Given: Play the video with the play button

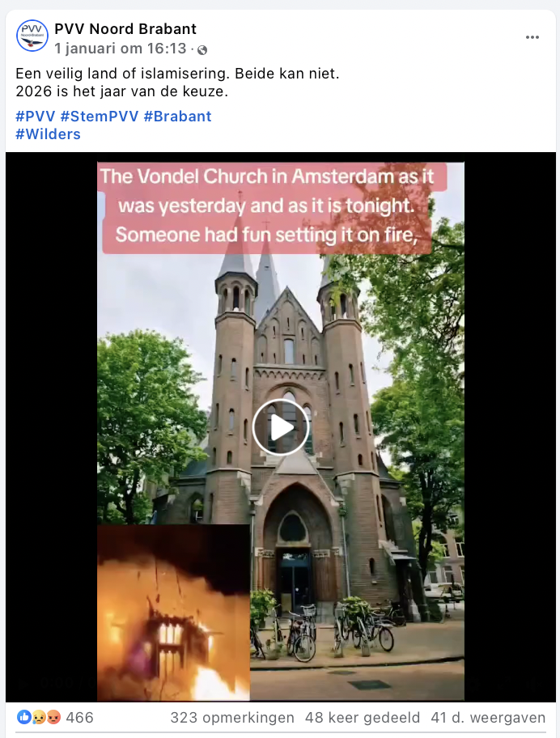Looking at the screenshot, I should pyautogui.click(x=281, y=427).
